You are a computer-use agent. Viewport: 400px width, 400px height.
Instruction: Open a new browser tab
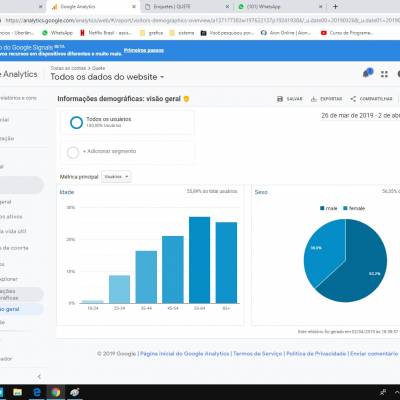(335, 6)
